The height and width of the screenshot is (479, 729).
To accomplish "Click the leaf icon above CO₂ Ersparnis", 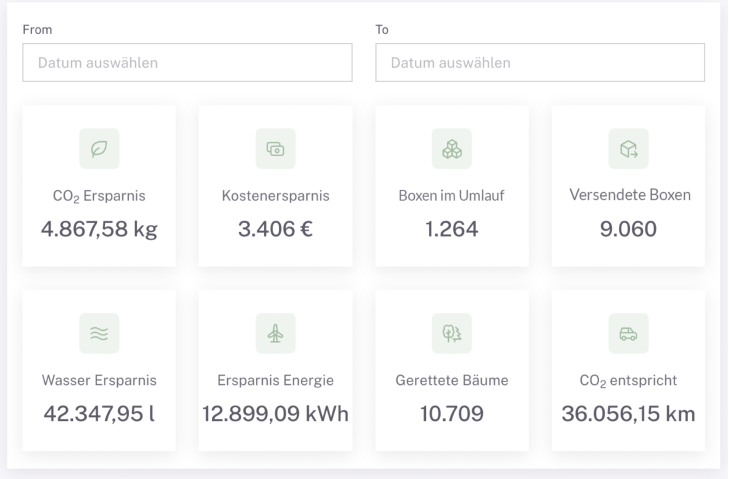I will (x=99, y=148).
